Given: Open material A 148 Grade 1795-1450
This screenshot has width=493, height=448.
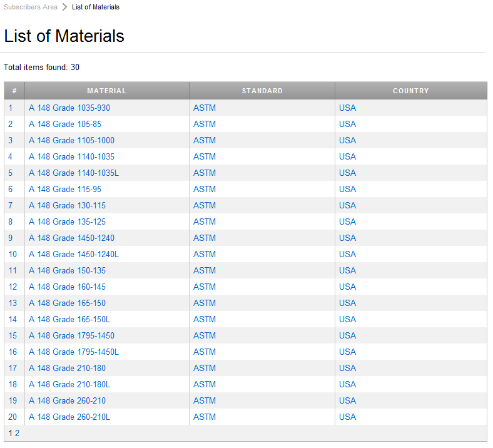Looking at the screenshot, I should (x=72, y=336).
